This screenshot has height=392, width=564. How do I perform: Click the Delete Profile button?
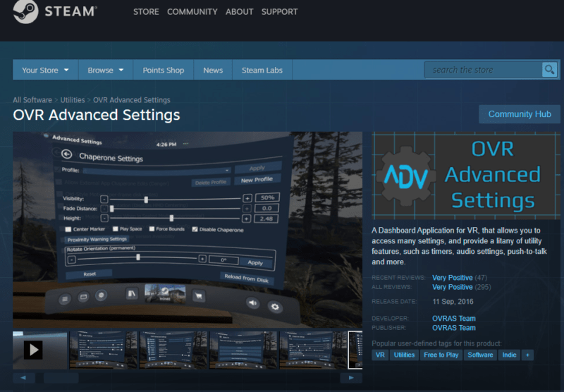(x=210, y=182)
